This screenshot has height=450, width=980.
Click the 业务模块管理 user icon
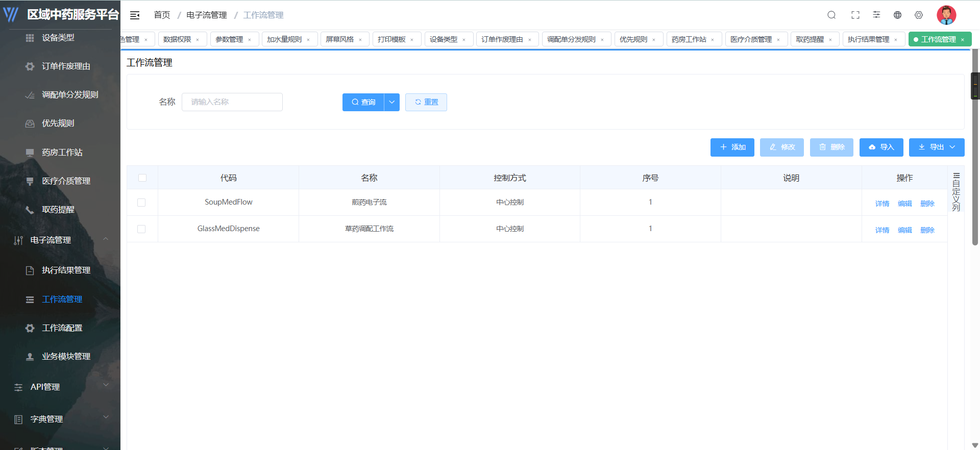[30, 357]
